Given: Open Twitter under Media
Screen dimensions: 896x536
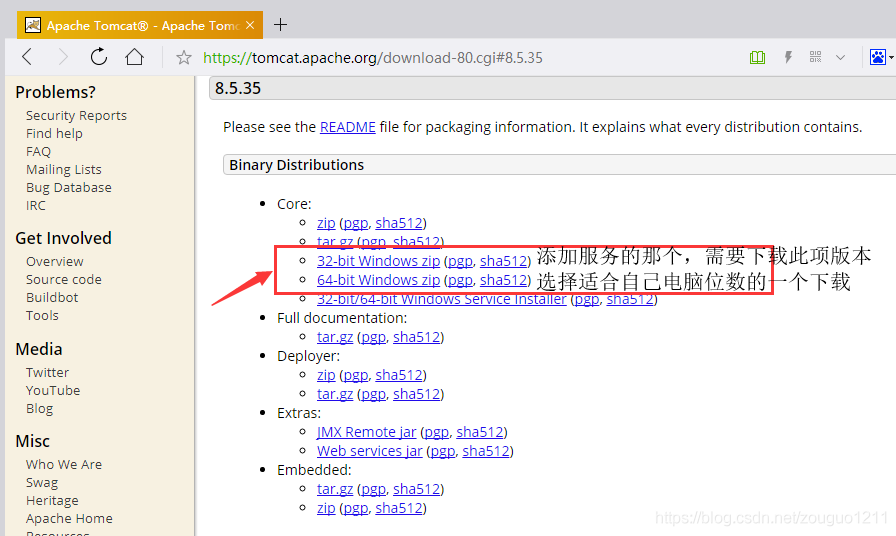Looking at the screenshot, I should (x=47, y=373).
